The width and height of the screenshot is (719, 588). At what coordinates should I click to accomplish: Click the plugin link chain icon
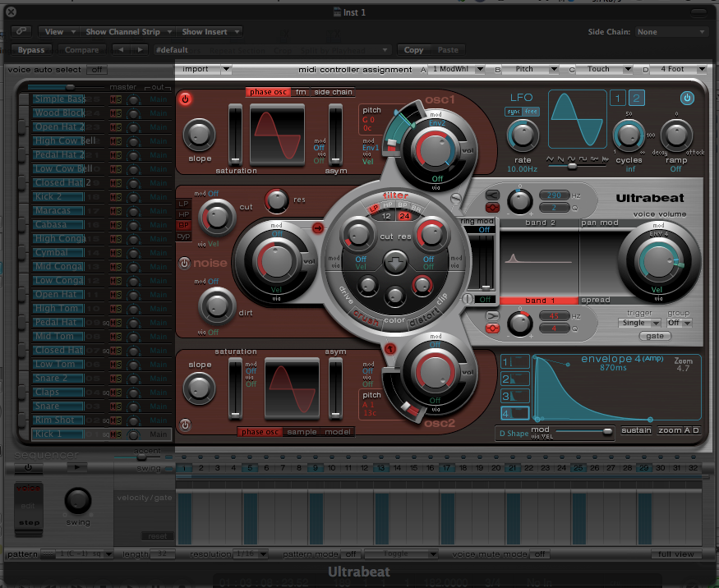[20, 31]
